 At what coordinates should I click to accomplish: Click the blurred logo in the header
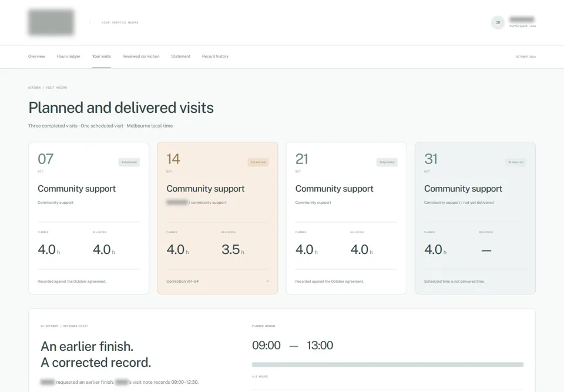coord(51,22)
